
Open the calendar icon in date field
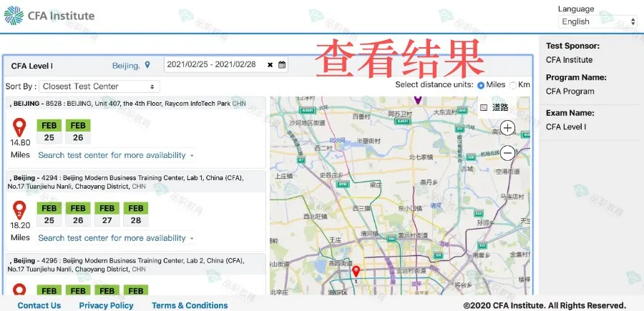(x=282, y=64)
